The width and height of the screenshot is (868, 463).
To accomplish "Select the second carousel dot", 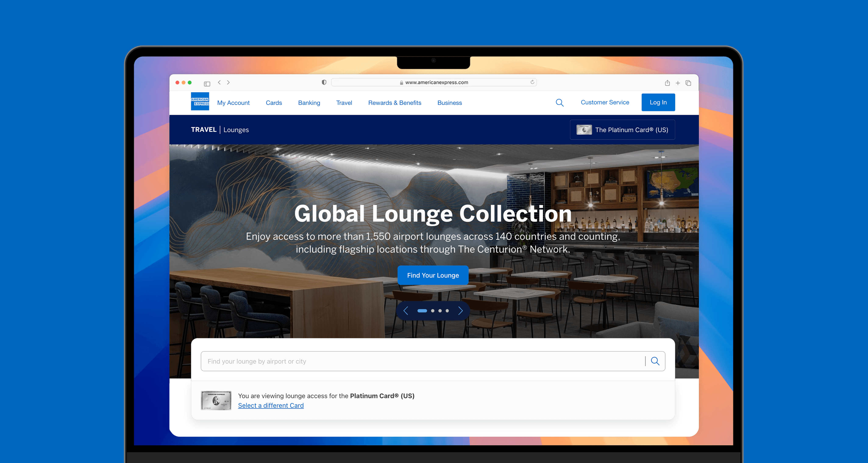I will point(433,311).
